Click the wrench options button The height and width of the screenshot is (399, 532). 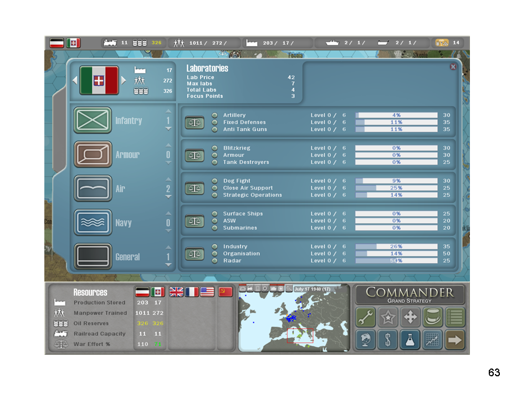[x=365, y=317]
